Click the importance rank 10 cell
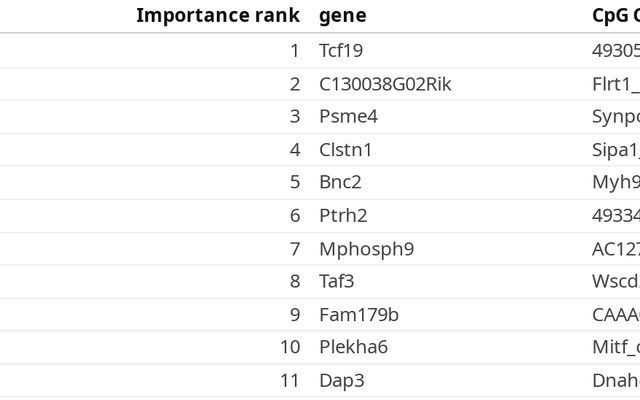Viewport: 640px width, 400px height. pos(290,347)
